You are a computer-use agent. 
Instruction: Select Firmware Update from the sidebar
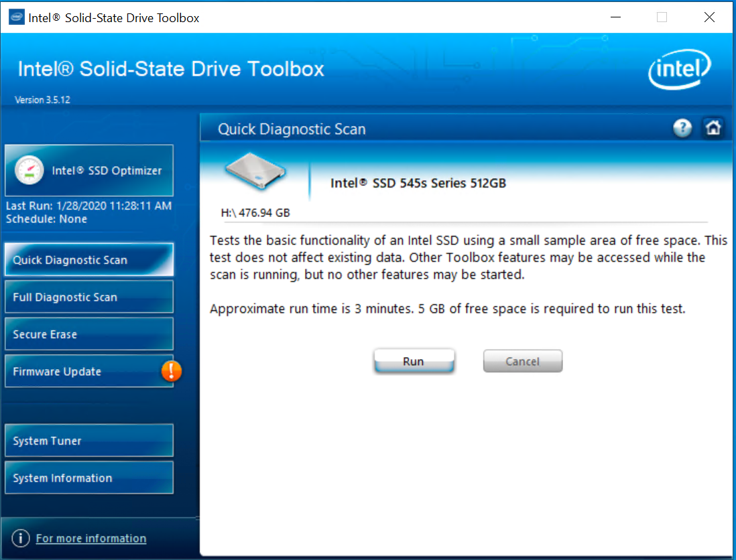pos(80,372)
